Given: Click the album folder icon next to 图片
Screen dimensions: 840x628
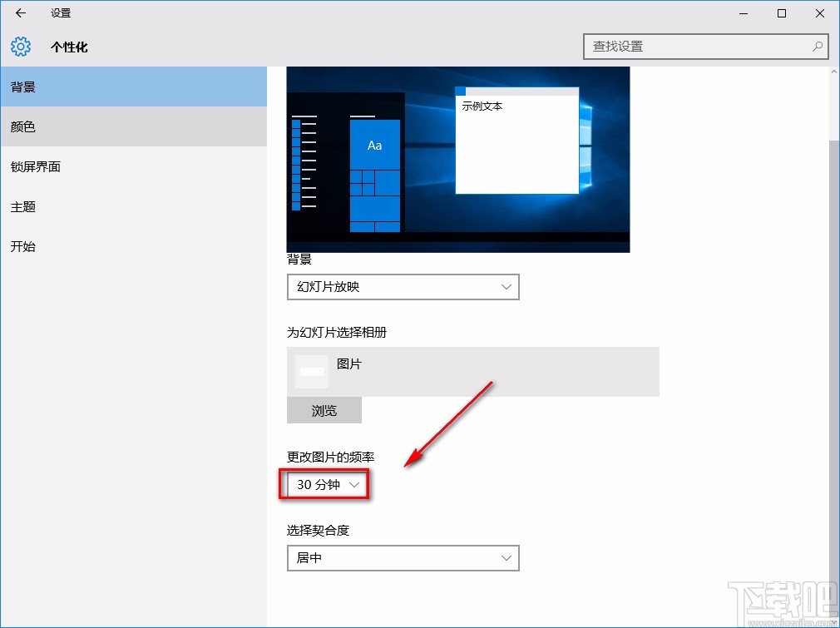Looking at the screenshot, I should point(311,371).
